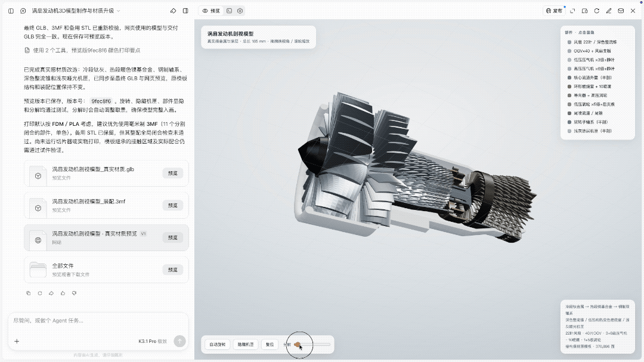Click the materials info card at bottom right
644x362 pixels.
click(597, 326)
